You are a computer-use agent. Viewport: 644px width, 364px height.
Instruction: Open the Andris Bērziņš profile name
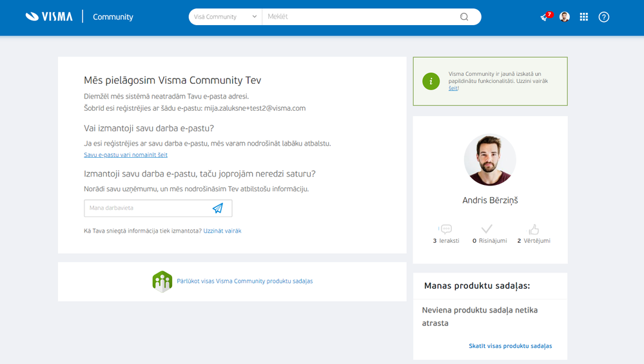(x=490, y=200)
